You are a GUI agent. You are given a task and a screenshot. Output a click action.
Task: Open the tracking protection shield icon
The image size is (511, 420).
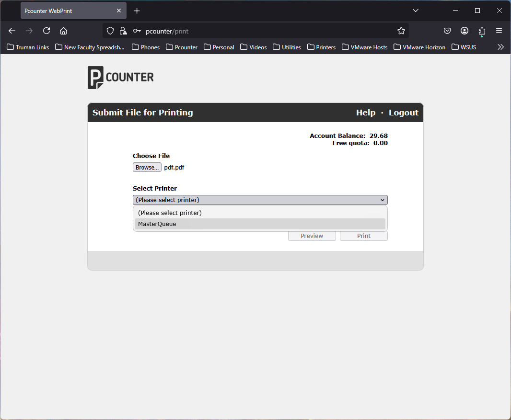110,31
